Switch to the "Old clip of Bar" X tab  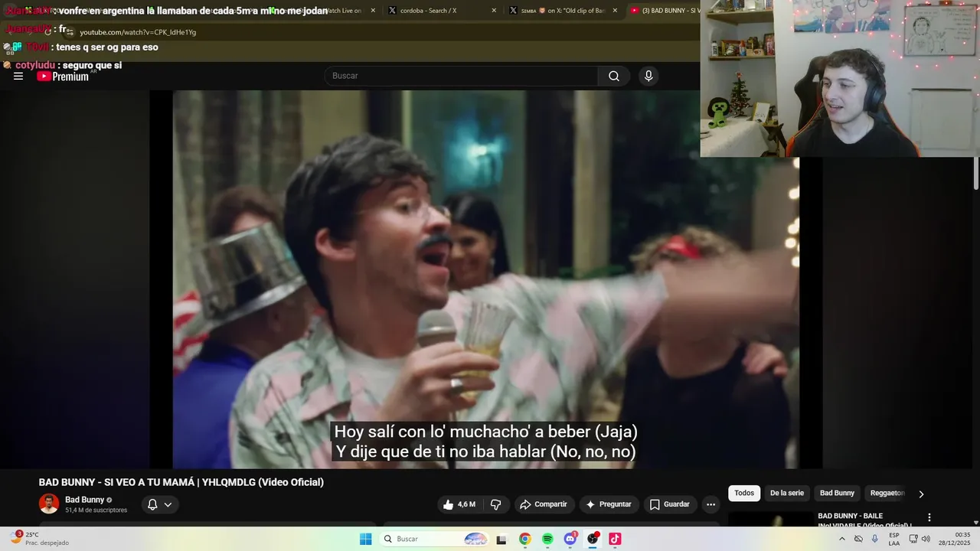pyautogui.click(x=563, y=11)
